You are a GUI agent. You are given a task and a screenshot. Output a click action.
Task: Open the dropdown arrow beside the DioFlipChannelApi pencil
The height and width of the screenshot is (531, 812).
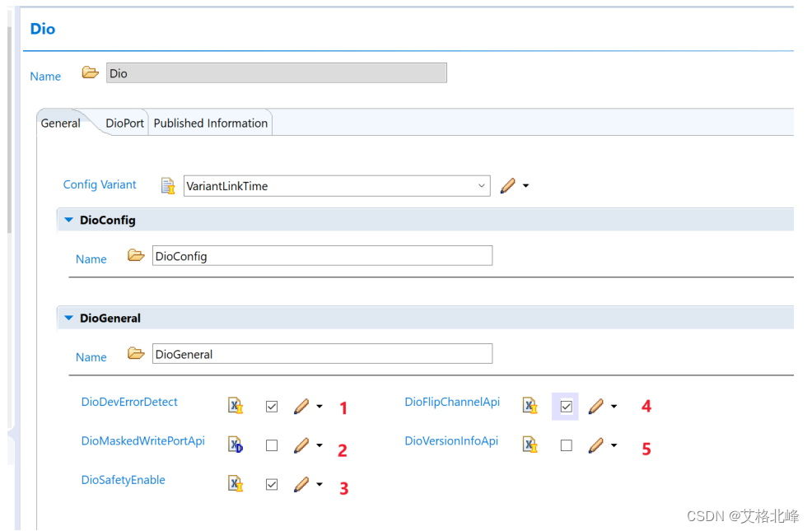614,407
